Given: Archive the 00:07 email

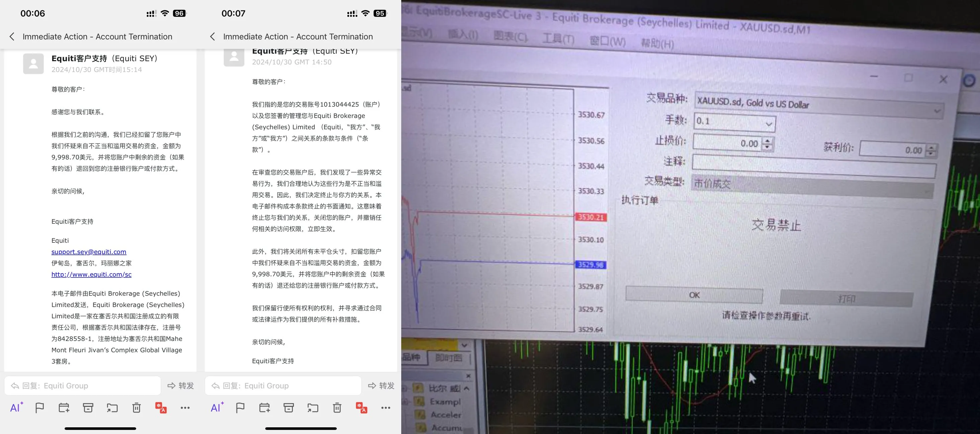Looking at the screenshot, I should (289, 408).
